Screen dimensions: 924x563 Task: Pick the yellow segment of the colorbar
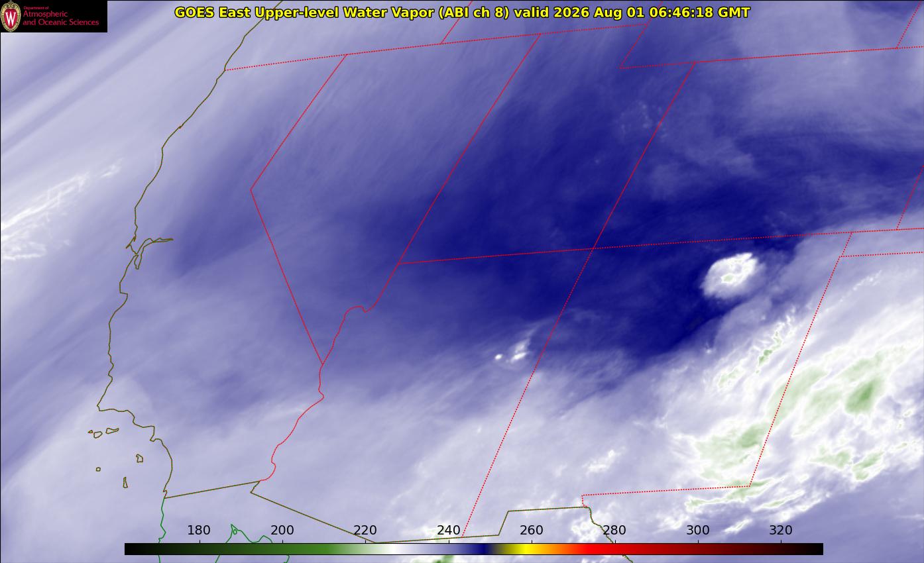pyautogui.click(x=522, y=549)
